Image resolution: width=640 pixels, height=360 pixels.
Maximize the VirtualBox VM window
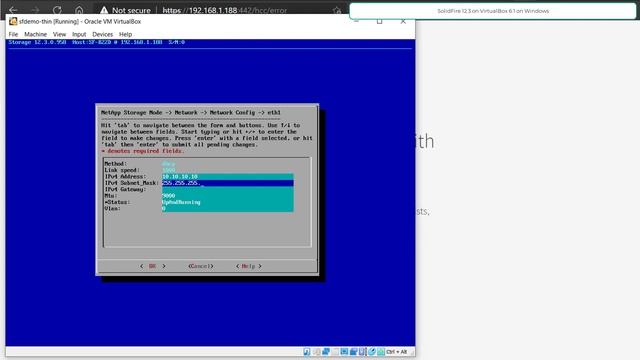[x=380, y=21]
